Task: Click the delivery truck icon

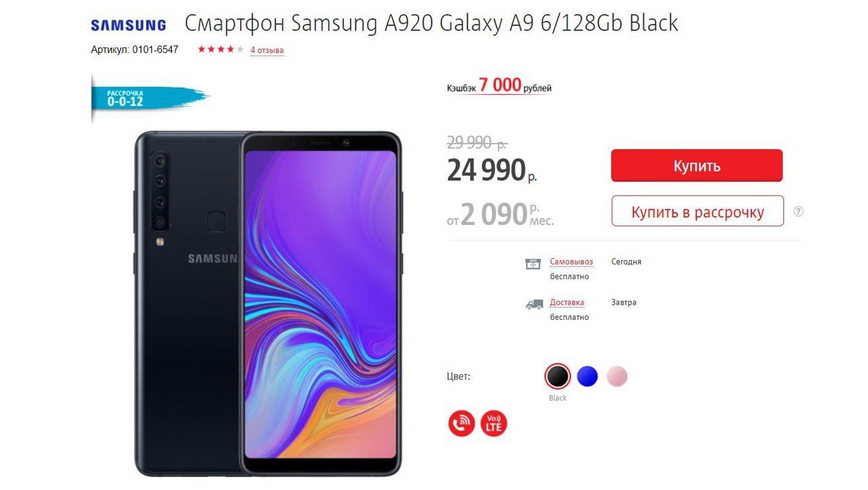Action: (534, 305)
